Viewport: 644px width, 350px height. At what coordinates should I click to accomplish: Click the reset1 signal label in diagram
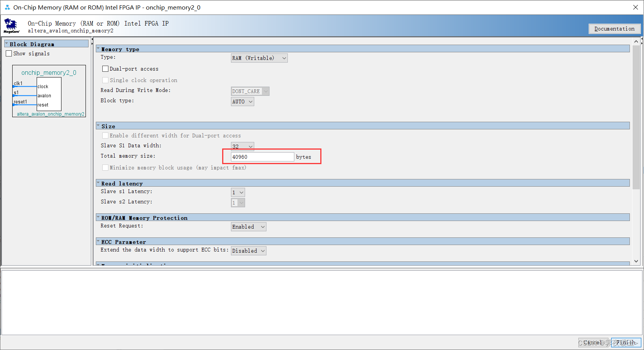click(x=21, y=102)
